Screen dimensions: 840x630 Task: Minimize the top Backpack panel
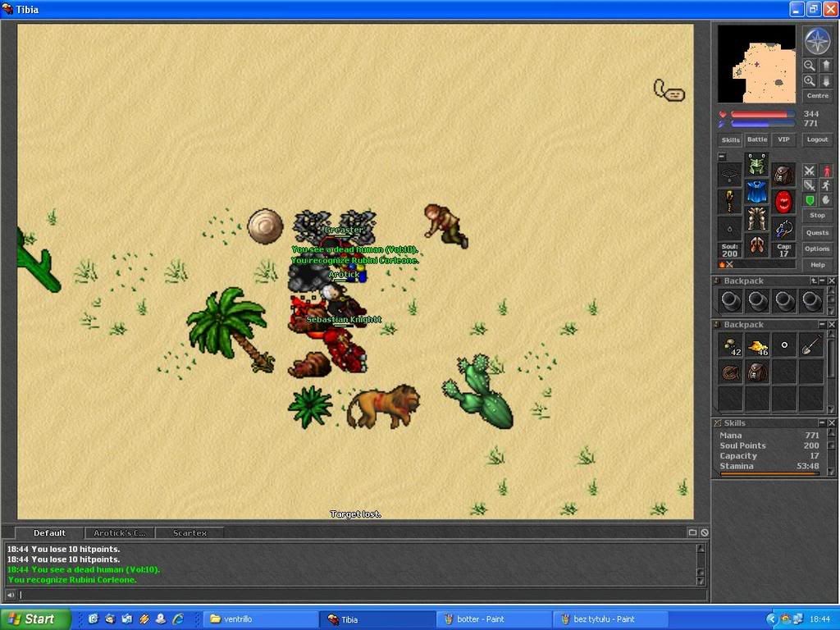point(822,281)
